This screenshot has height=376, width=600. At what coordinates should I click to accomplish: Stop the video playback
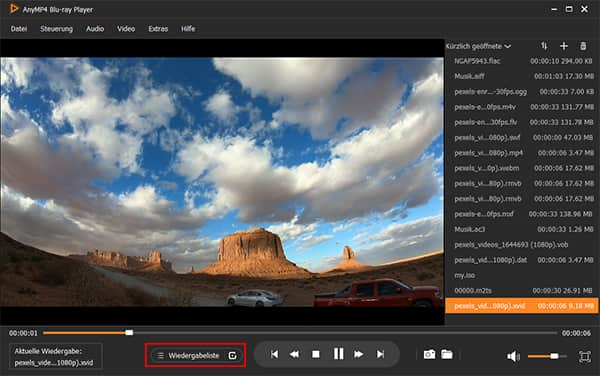(x=316, y=354)
